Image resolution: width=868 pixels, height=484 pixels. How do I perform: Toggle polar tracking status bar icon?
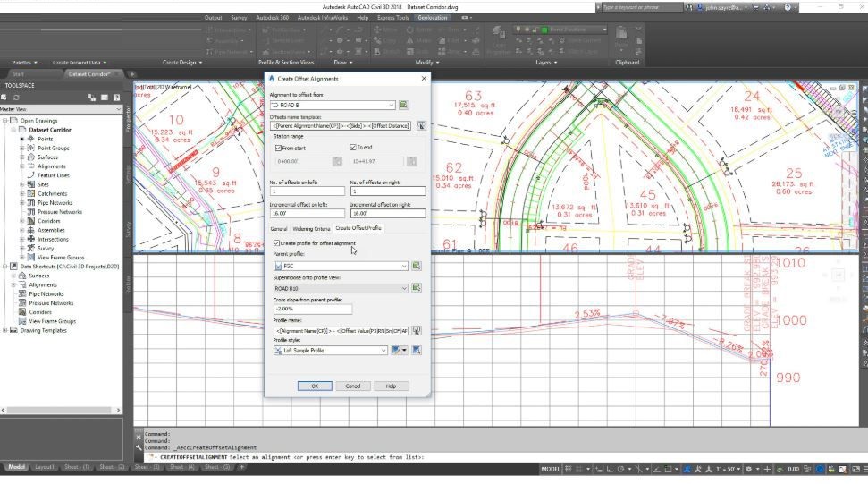(x=621, y=469)
